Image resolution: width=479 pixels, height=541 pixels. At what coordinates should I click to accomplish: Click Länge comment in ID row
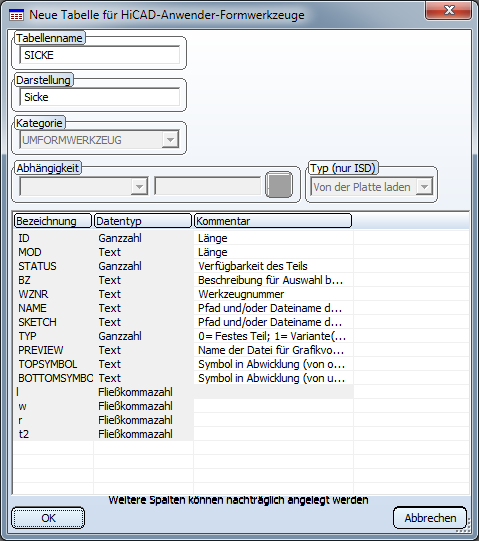click(213, 238)
